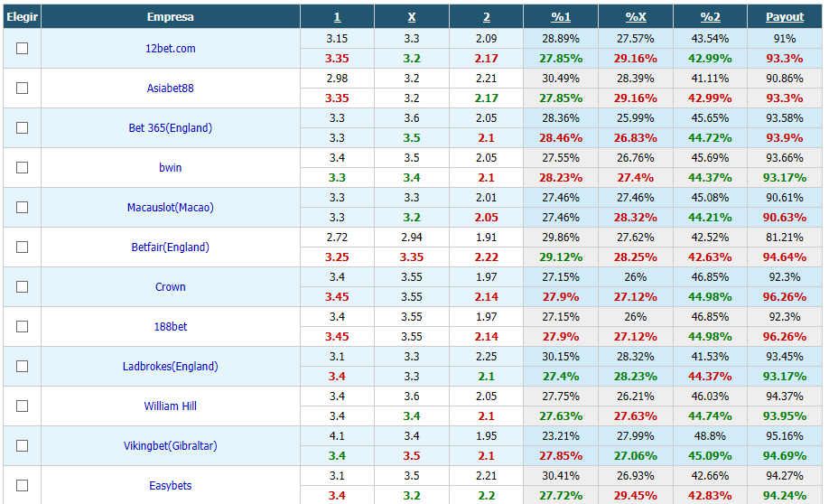Tick the checkbox for Asiabet88
The image size is (829, 504).
click(23, 88)
